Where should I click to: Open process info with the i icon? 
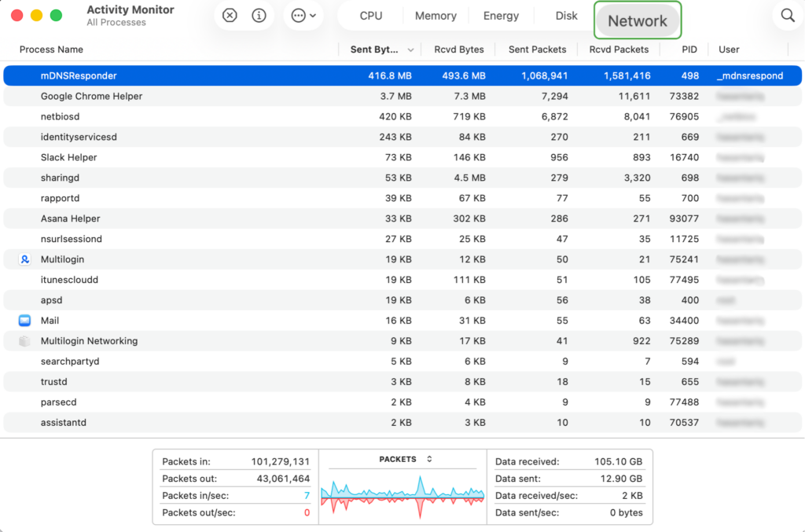pos(259,16)
